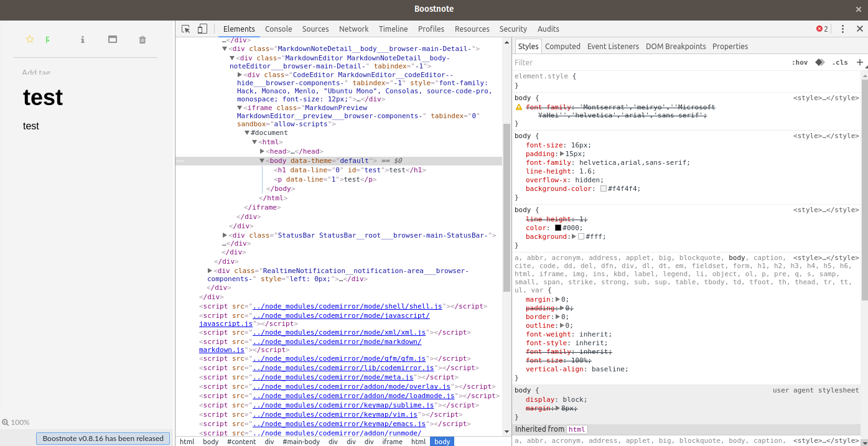The height and width of the screenshot is (446, 868).
Task: Open DOM Breakpoints tab
Action: pyautogui.click(x=676, y=46)
